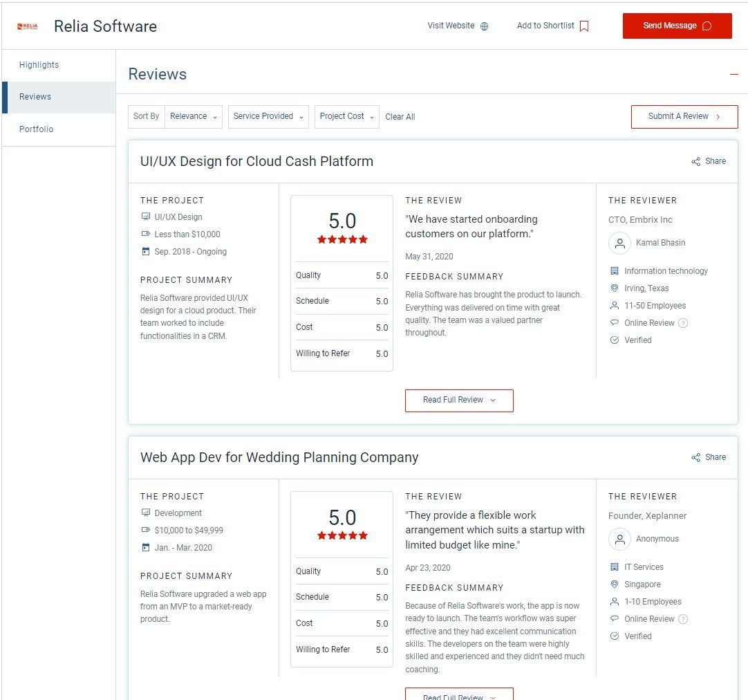Click the 1-10 Employees company size text
The image size is (748, 700).
point(653,602)
